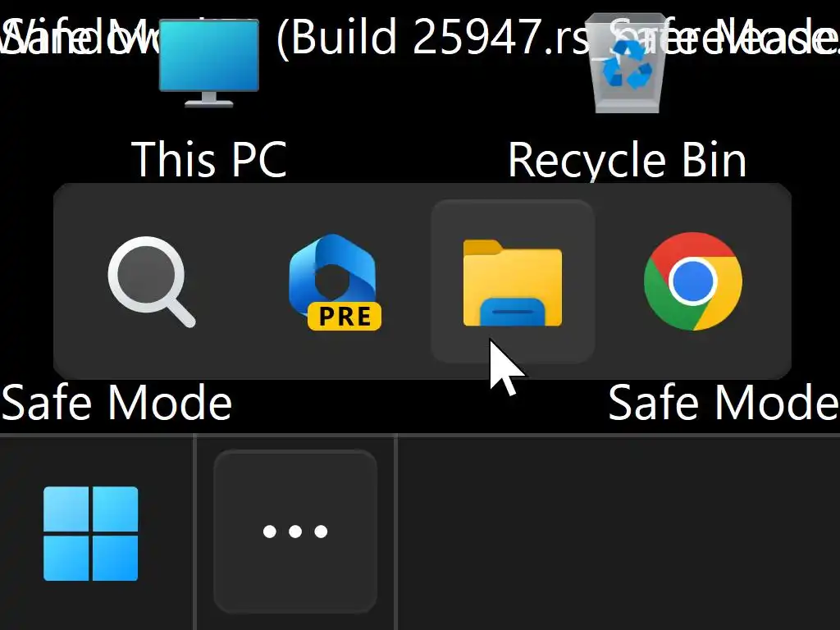840x630 pixels.
Task: Click the bottom-right Safe Mode watermark
Action: tap(724, 402)
